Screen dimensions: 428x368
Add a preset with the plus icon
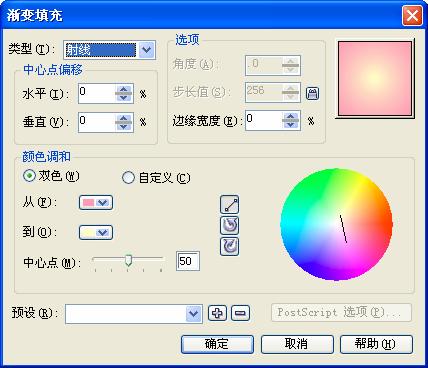pos(217,313)
